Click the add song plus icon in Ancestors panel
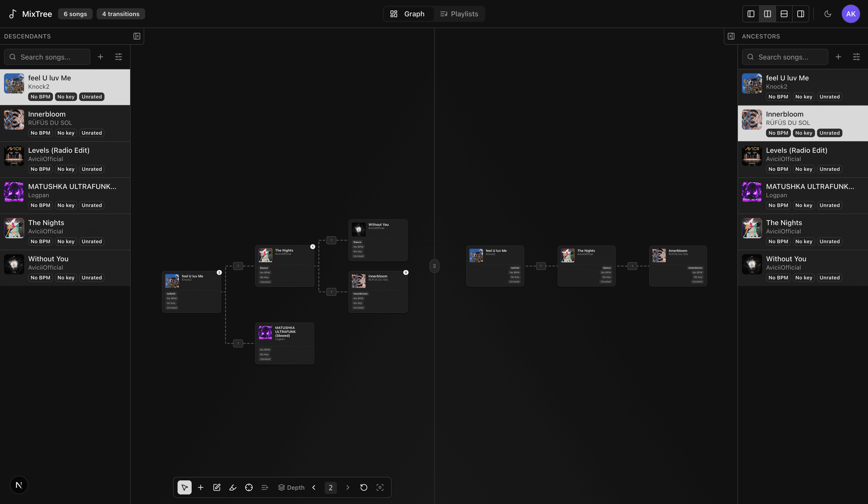 [838, 57]
